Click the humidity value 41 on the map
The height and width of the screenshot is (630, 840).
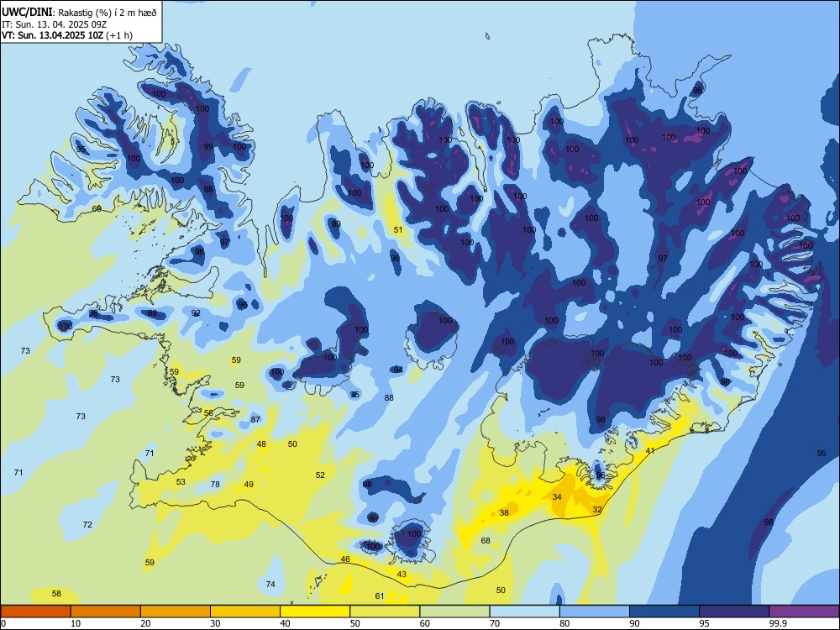[x=650, y=450]
